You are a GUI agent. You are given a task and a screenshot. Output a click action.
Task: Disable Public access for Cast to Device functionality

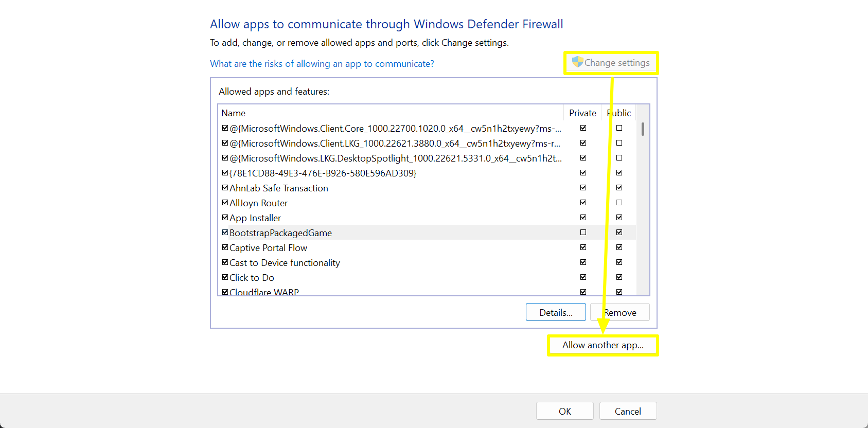click(619, 262)
